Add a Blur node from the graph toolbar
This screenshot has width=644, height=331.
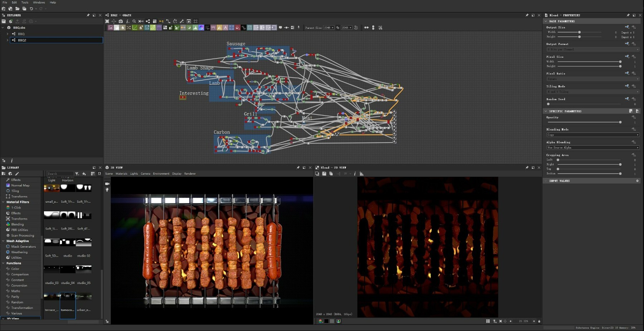(123, 28)
